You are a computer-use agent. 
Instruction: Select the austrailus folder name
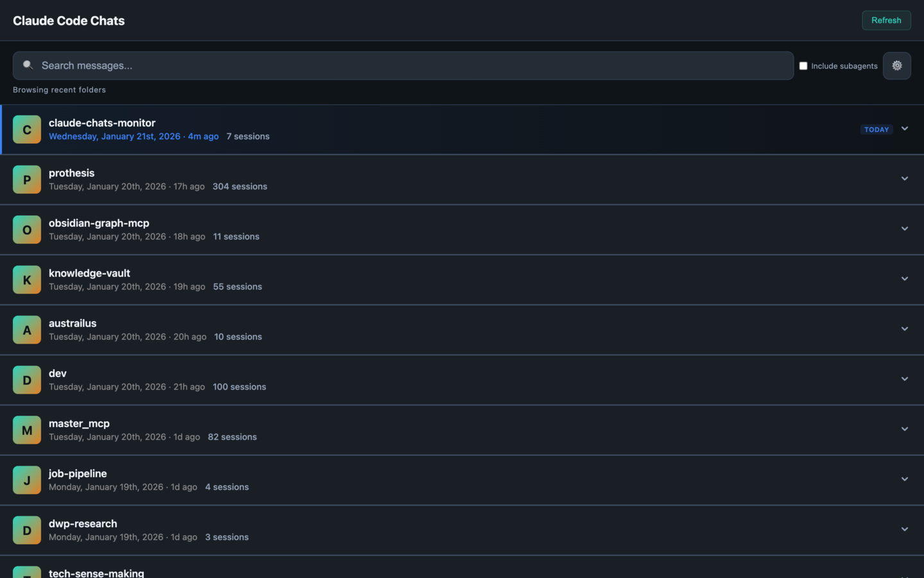coord(73,323)
